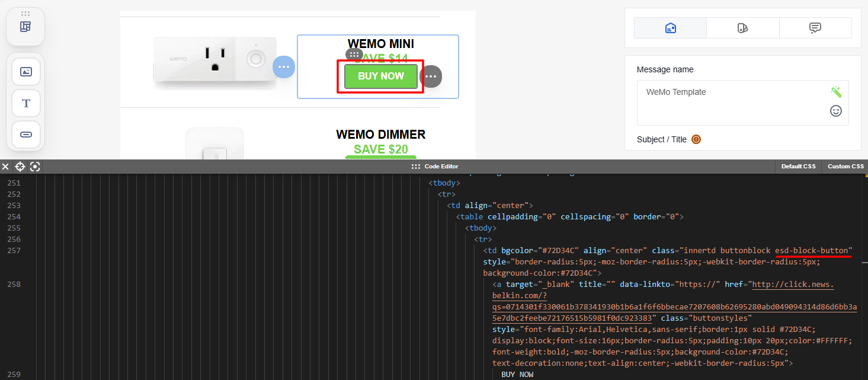Click the class="buttonstyles" attribute in code
Viewport: 868px width, 380px height.
(x=707, y=318)
